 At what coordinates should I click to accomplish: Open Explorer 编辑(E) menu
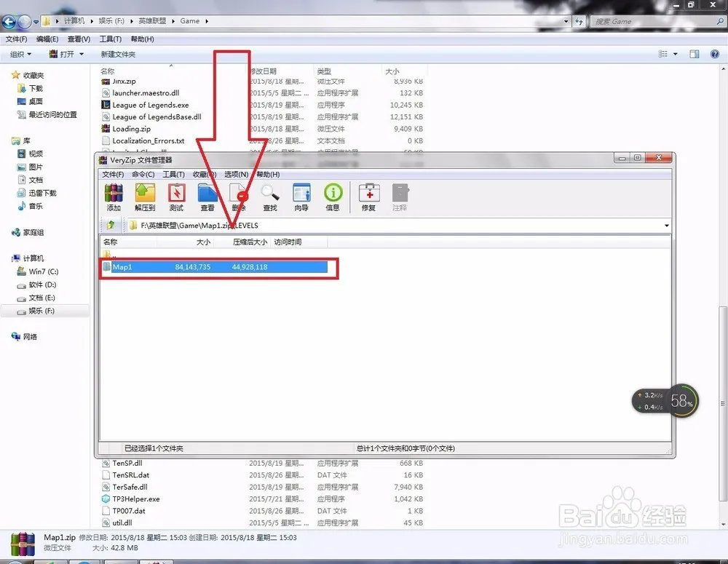click(47, 39)
